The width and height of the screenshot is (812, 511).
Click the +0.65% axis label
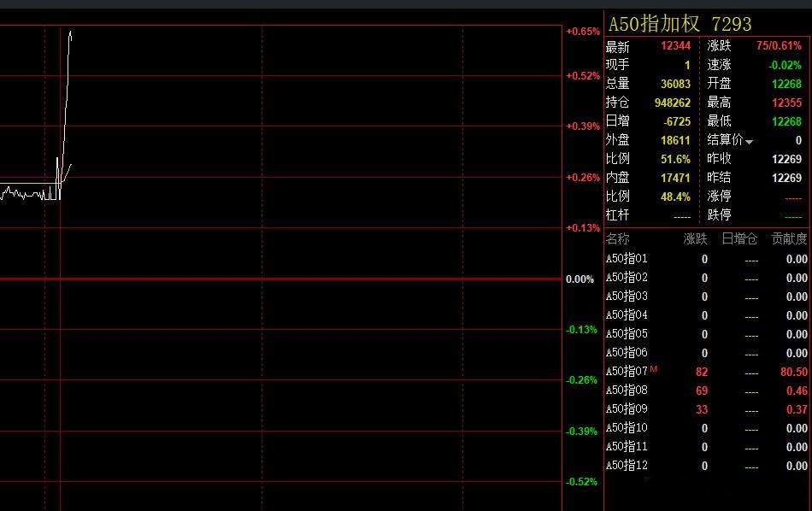(583, 31)
